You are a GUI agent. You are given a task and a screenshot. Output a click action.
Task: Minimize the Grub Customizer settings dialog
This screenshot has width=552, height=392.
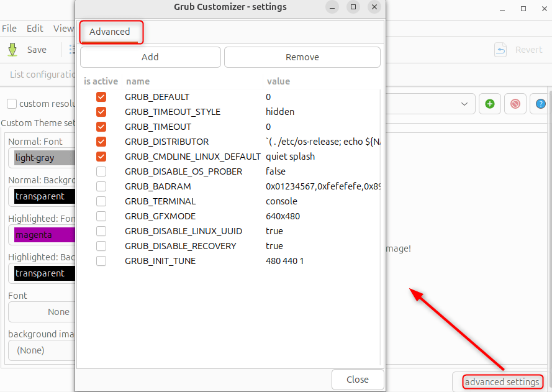tap(332, 7)
